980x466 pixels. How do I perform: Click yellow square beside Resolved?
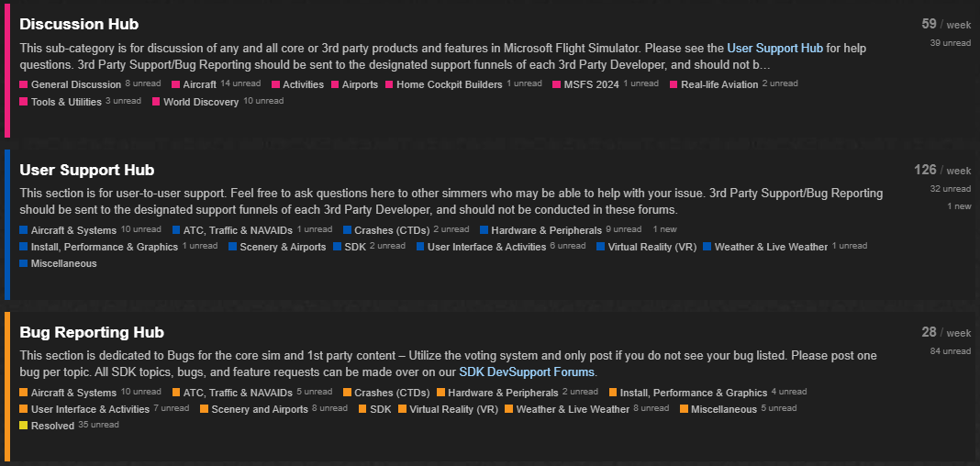(x=23, y=426)
